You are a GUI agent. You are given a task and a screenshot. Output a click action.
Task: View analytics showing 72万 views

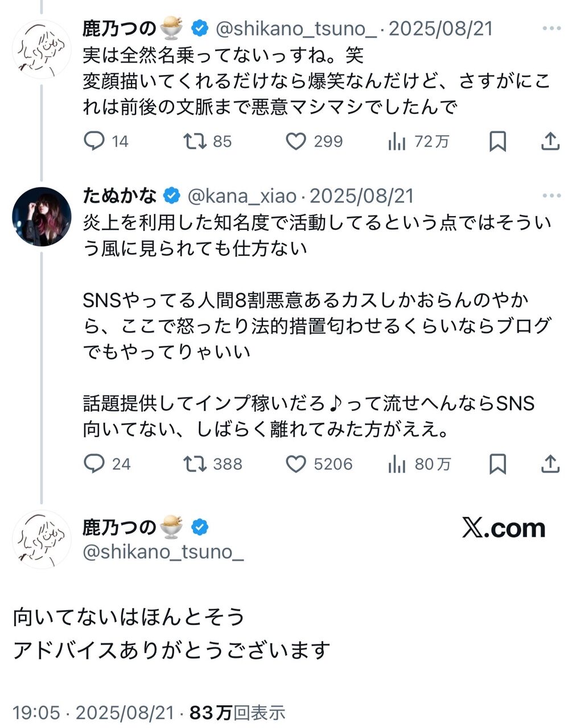[397, 142]
